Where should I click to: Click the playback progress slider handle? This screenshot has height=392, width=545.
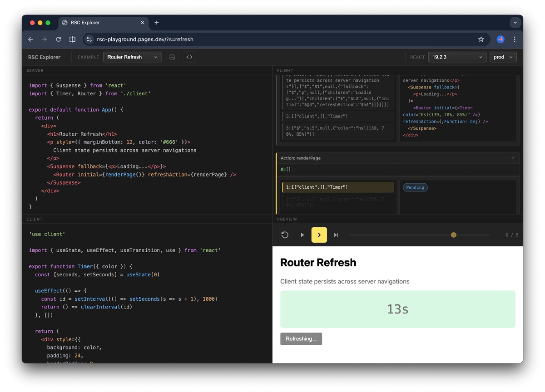453,235
